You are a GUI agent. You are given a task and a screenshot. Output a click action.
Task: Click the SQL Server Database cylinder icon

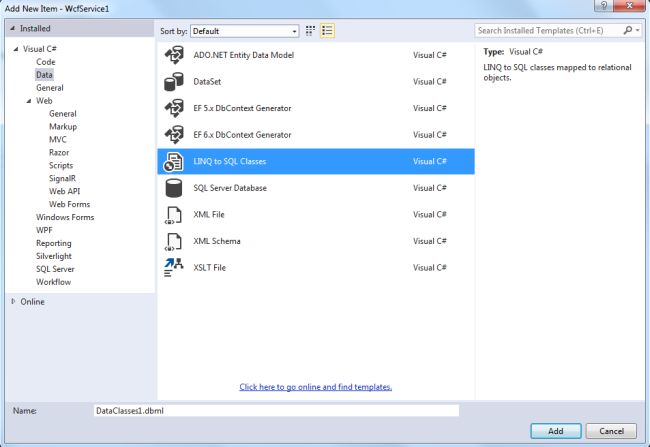(174, 188)
